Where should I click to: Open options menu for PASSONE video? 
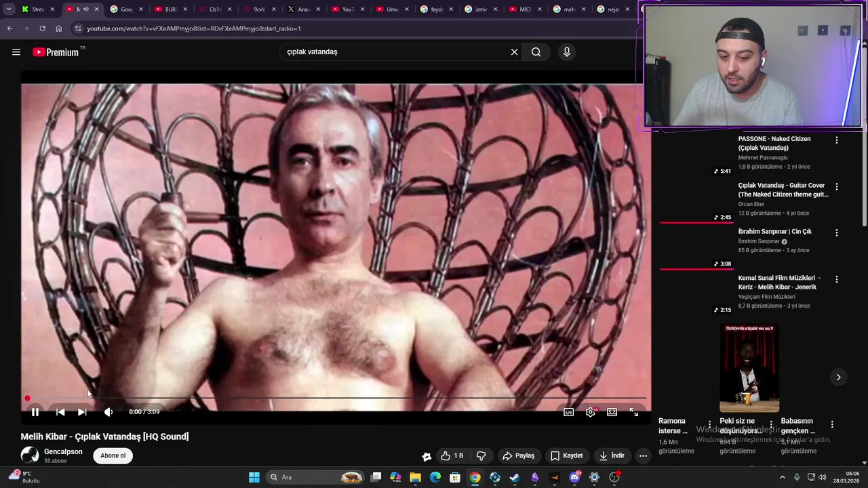tap(836, 140)
